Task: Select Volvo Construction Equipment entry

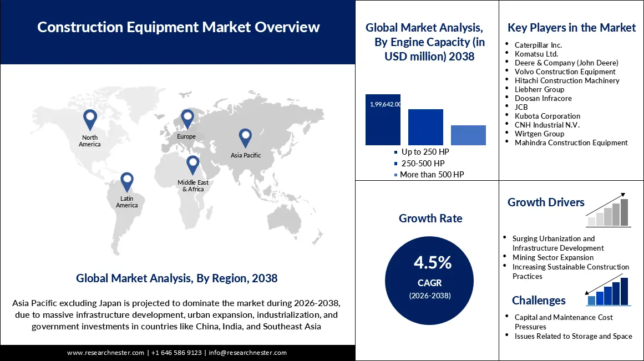Action: [x=565, y=72]
